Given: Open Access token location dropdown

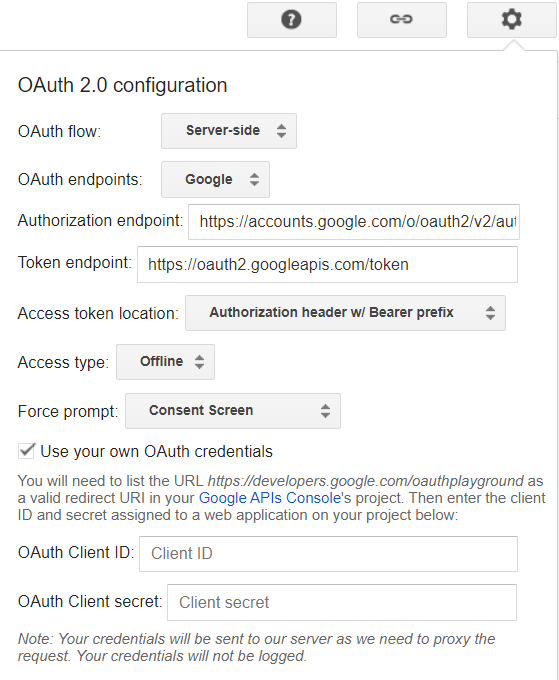Looking at the screenshot, I should (x=345, y=313).
